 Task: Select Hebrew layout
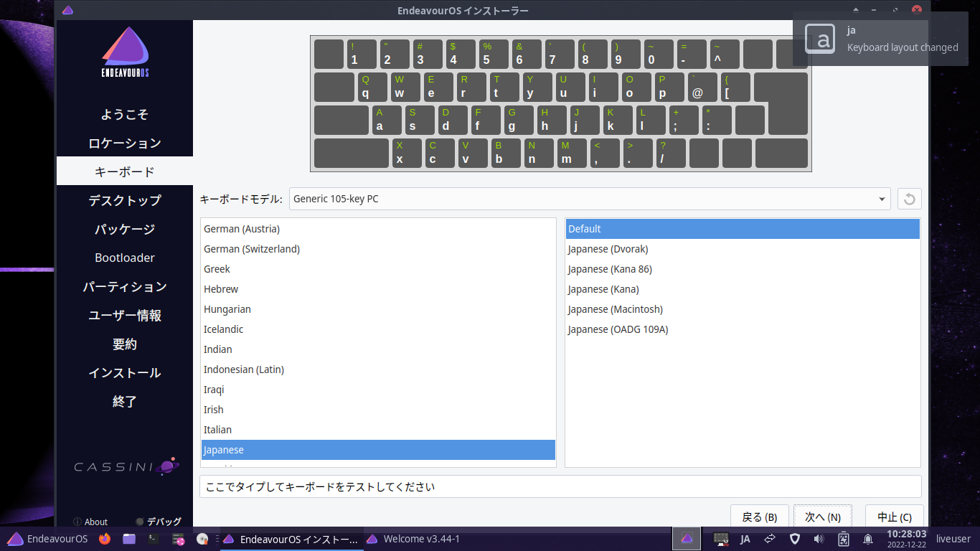point(378,289)
